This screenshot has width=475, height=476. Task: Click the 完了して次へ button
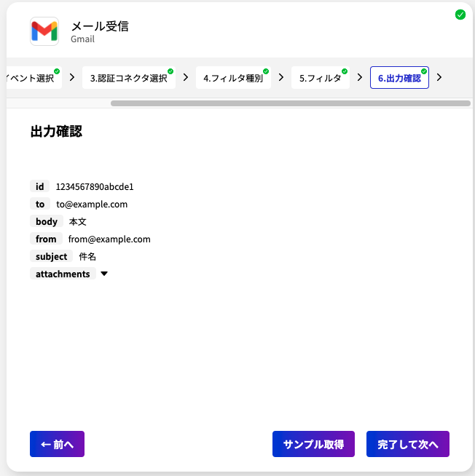pyautogui.click(x=407, y=444)
